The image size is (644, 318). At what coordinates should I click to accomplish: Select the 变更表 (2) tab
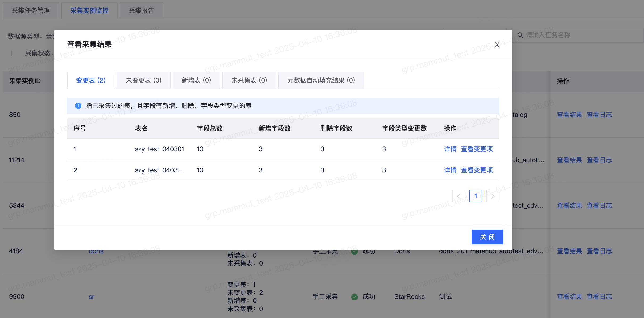pyautogui.click(x=91, y=80)
